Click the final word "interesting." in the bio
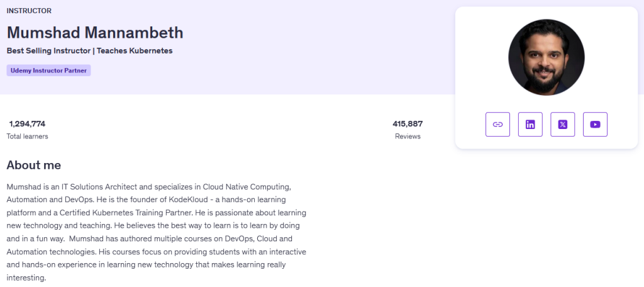The height and width of the screenshot is (287, 644). [x=26, y=278]
